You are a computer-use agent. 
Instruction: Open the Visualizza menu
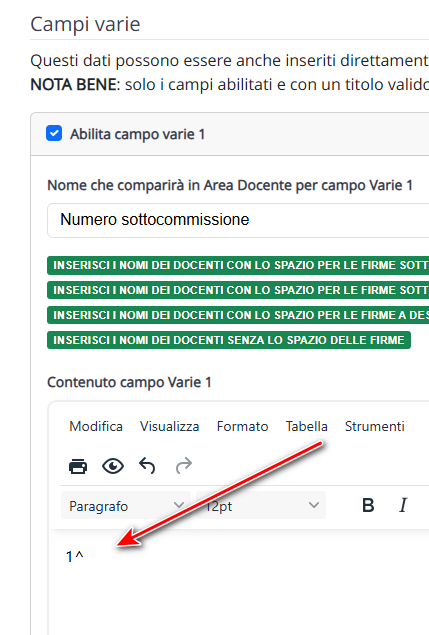[169, 426]
